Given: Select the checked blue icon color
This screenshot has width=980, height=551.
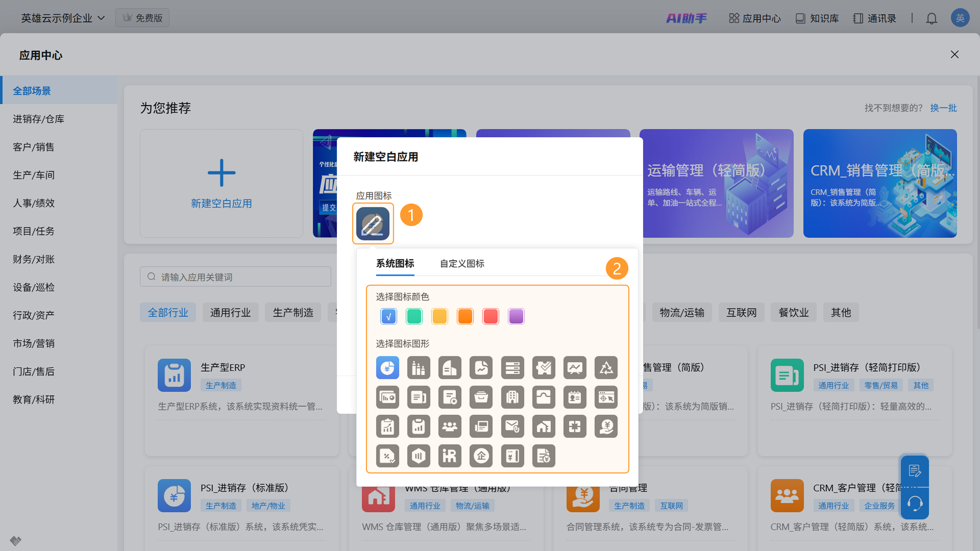Looking at the screenshot, I should [x=388, y=316].
